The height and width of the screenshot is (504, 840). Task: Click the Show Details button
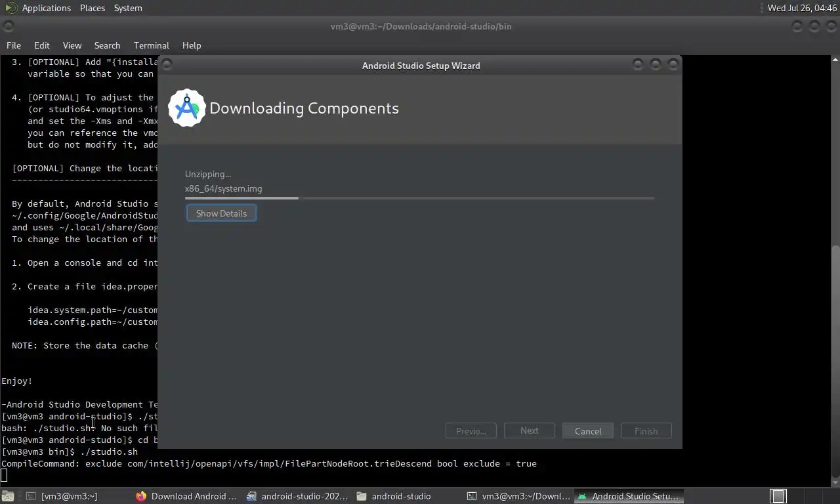[221, 213]
